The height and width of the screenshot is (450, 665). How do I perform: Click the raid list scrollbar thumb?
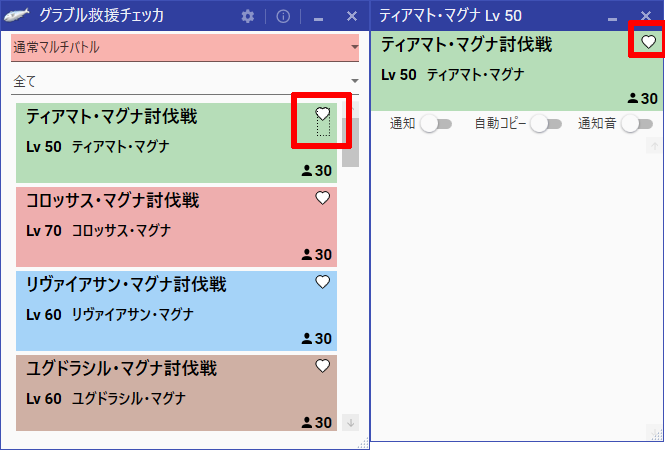click(350, 143)
